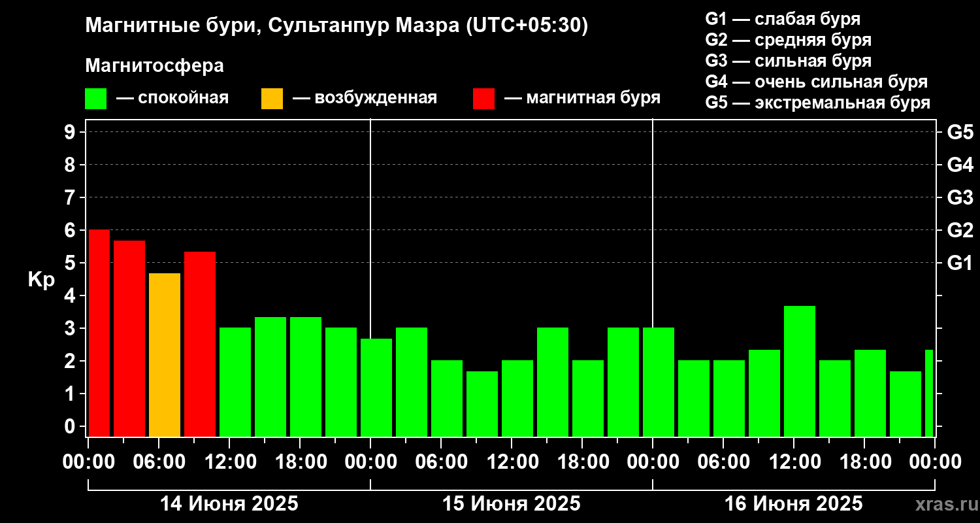This screenshot has width=980, height=523.
Task: Click the 12:00 time label above 16 Июня
Action: click(x=794, y=462)
